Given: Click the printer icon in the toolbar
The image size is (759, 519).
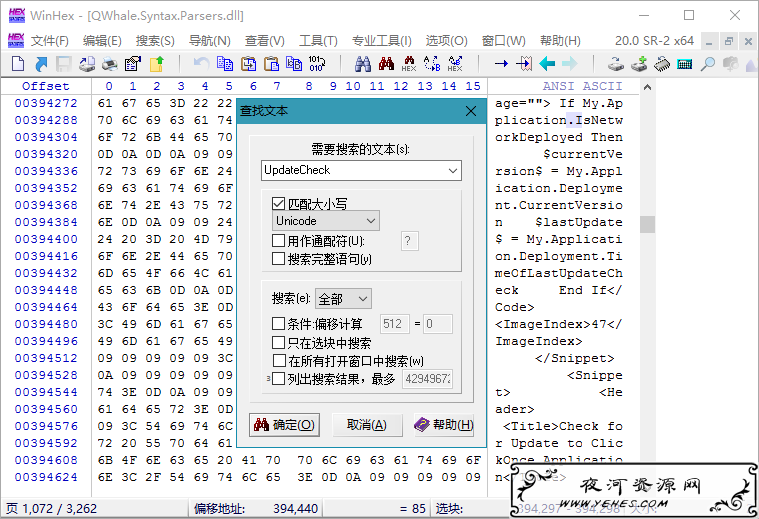Looking at the screenshot, I should [110, 63].
